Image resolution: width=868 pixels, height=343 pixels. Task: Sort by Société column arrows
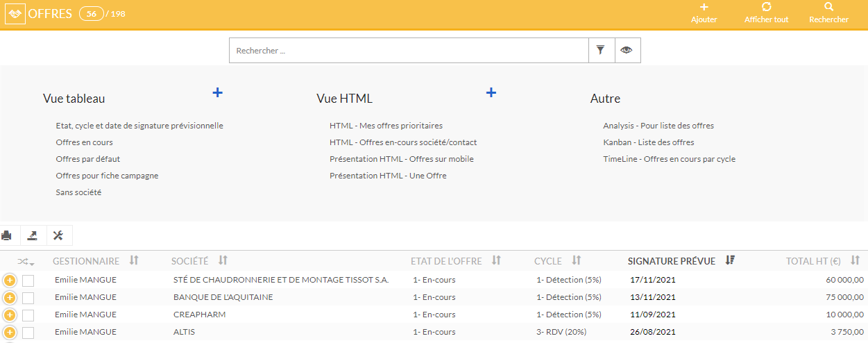click(x=223, y=260)
